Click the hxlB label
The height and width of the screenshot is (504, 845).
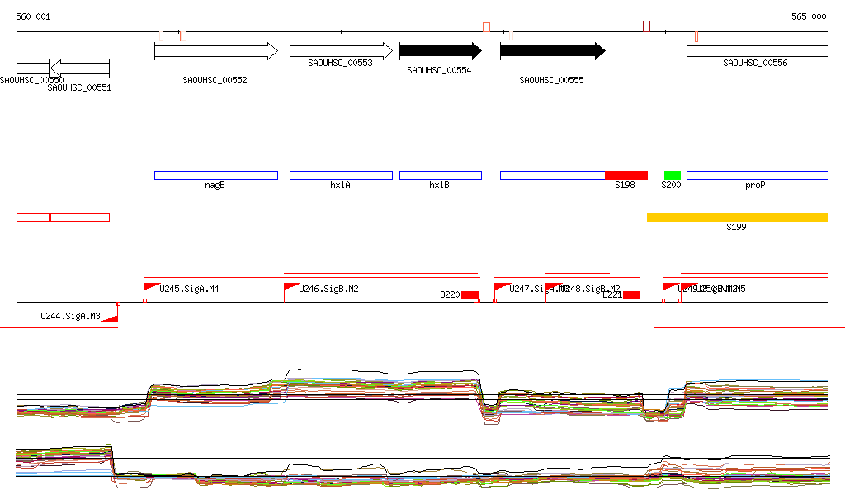[x=439, y=186]
